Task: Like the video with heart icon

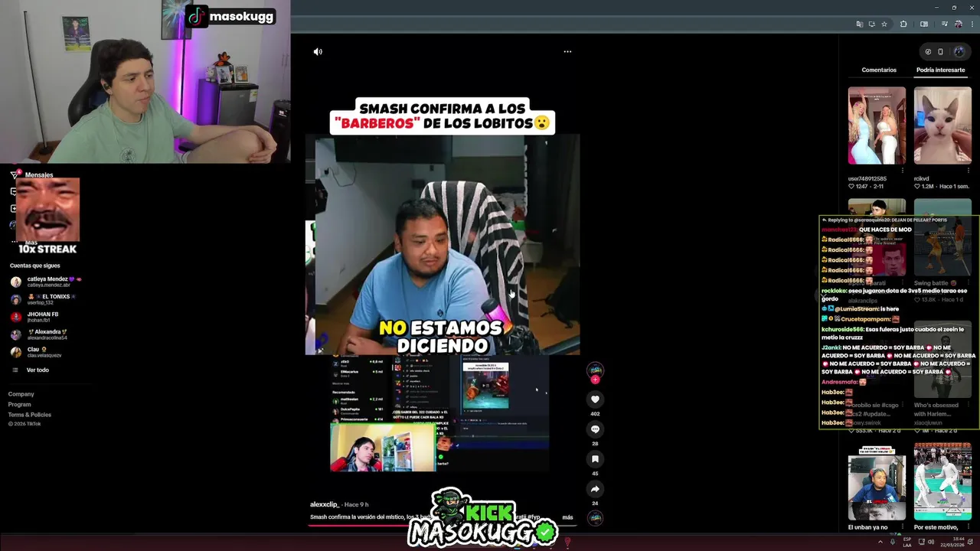Action: click(x=595, y=399)
